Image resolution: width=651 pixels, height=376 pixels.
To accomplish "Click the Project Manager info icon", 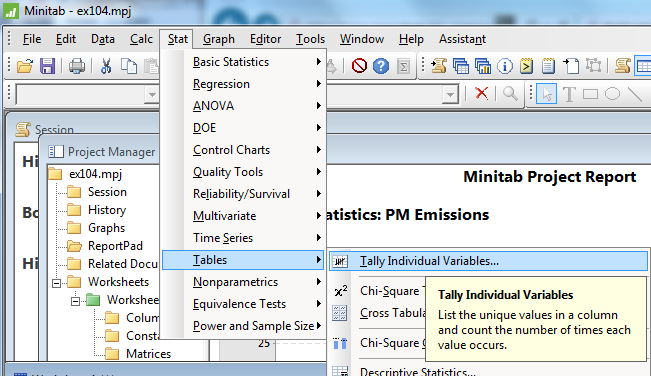I will 505,66.
